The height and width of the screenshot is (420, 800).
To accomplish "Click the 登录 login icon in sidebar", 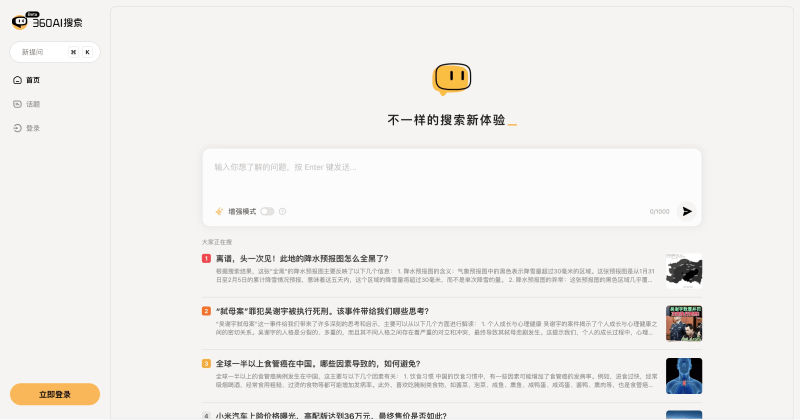I will tap(17, 128).
